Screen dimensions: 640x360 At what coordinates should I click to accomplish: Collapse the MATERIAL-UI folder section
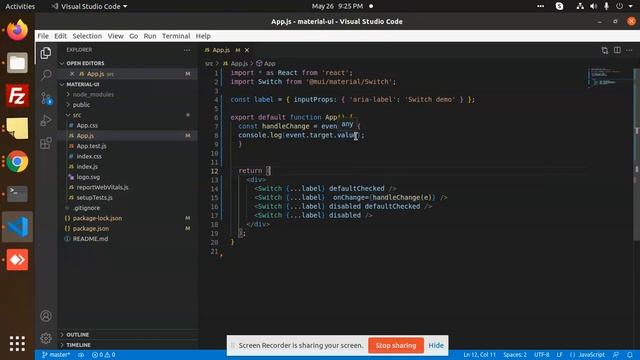coord(83,84)
